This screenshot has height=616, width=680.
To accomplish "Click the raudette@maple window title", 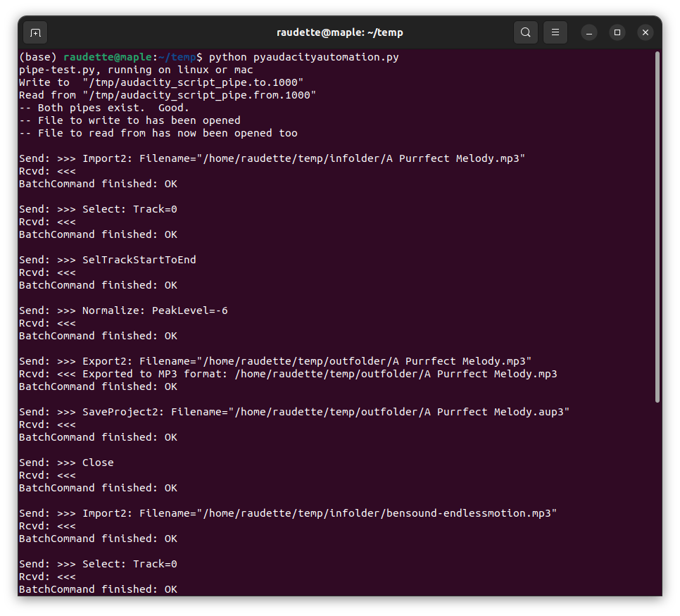I will pyautogui.click(x=339, y=32).
